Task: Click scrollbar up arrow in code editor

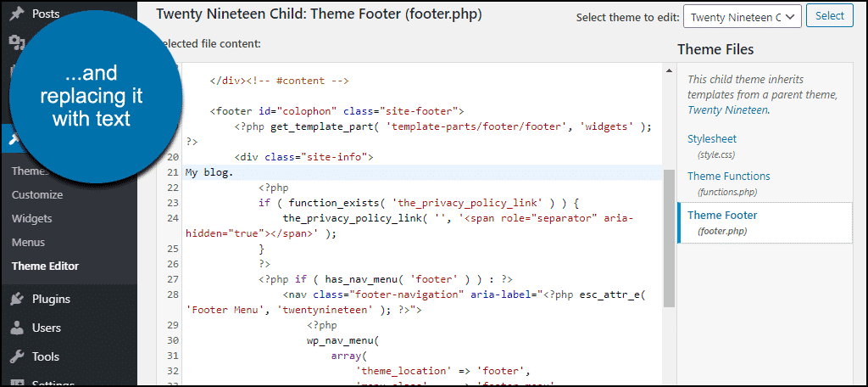Action: pyautogui.click(x=669, y=70)
